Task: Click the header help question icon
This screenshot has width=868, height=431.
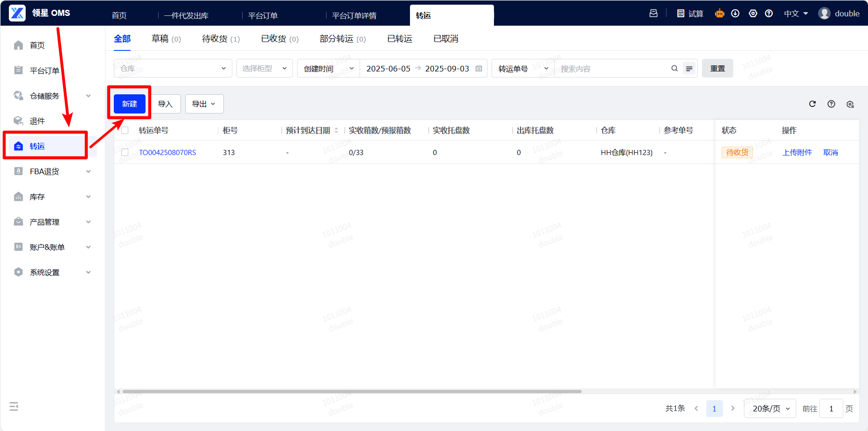Action: [x=769, y=14]
